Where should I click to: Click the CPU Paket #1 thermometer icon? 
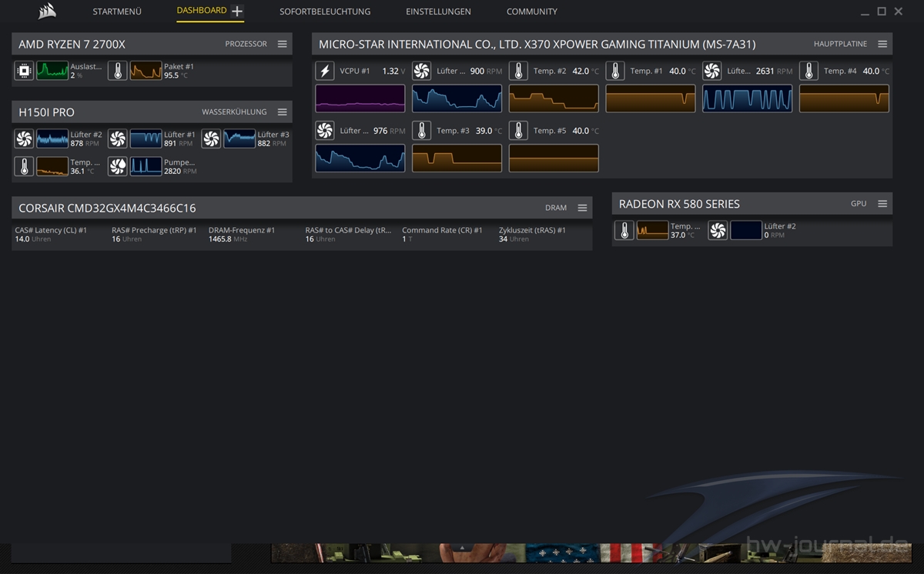[x=117, y=72]
